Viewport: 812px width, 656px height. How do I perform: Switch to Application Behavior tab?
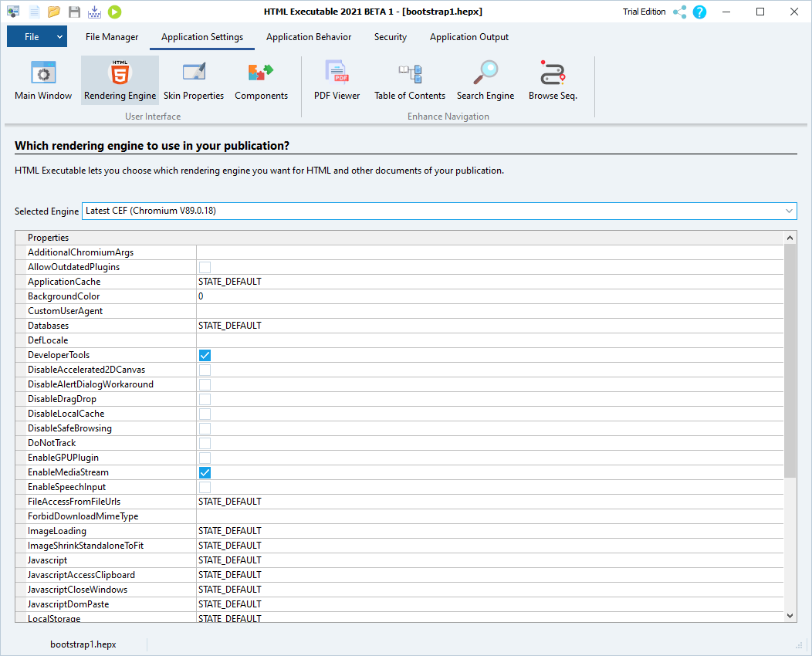click(309, 36)
